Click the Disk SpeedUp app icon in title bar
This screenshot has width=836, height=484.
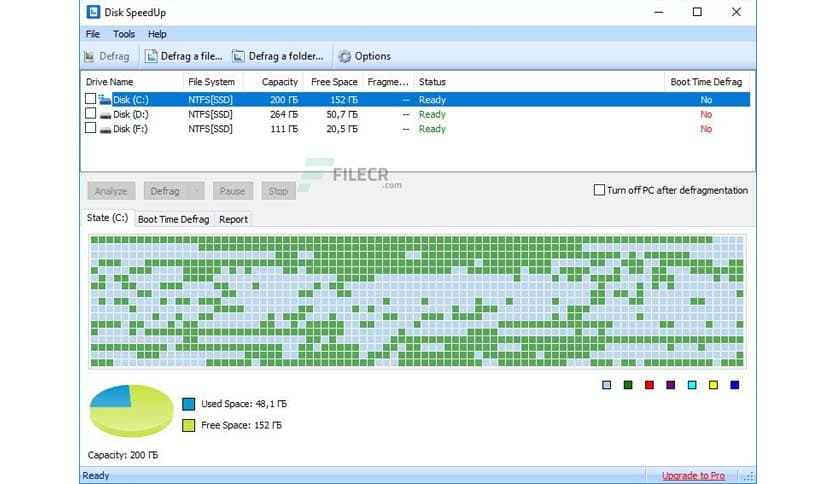click(93, 12)
